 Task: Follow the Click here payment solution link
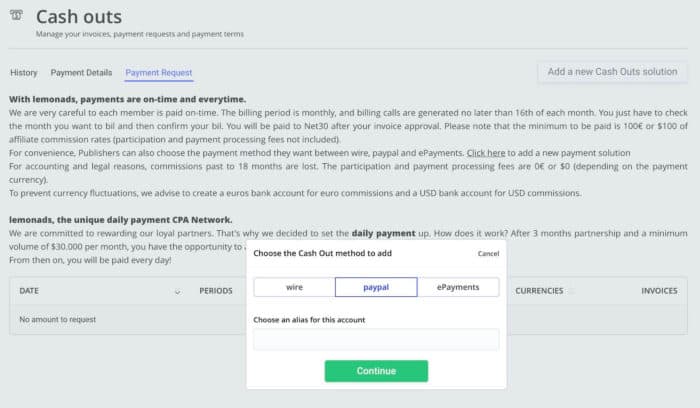(486, 153)
